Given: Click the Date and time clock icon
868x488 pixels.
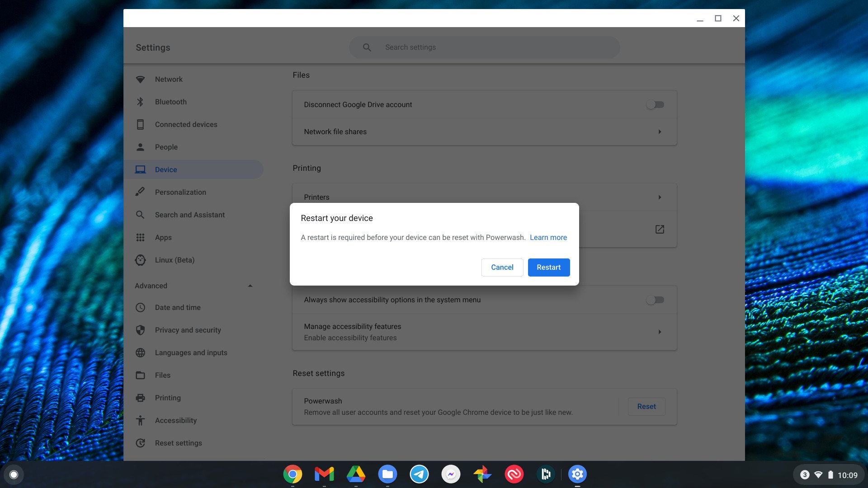Looking at the screenshot, I should tap(140, 307).
